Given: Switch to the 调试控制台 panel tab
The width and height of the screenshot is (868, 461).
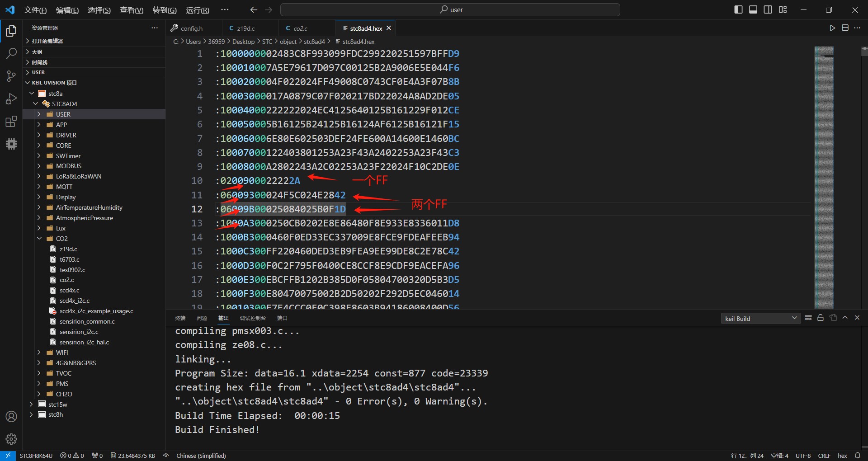Looking at the screenshot, I should pyautogui.click(x=253, y=318).
